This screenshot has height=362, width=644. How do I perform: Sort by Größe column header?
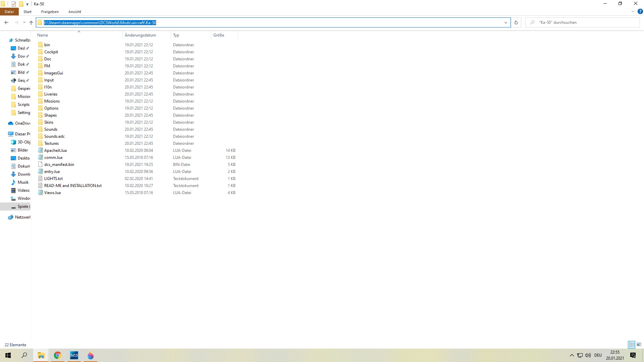(x=224, y=35)
